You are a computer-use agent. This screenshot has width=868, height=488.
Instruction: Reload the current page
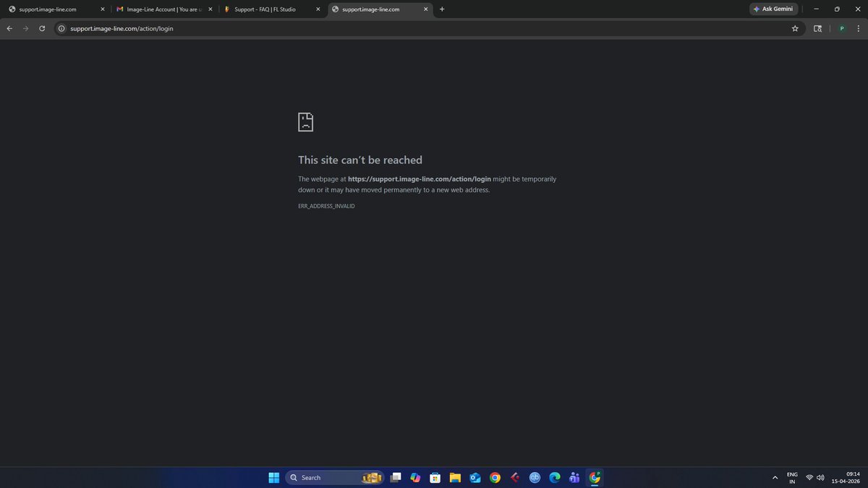[x=42, y=28]
